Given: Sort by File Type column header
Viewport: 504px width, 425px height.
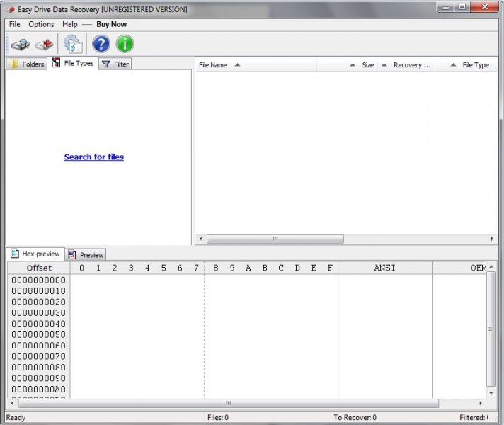Looking at the screenshot, I should click(x=466, y=65).
